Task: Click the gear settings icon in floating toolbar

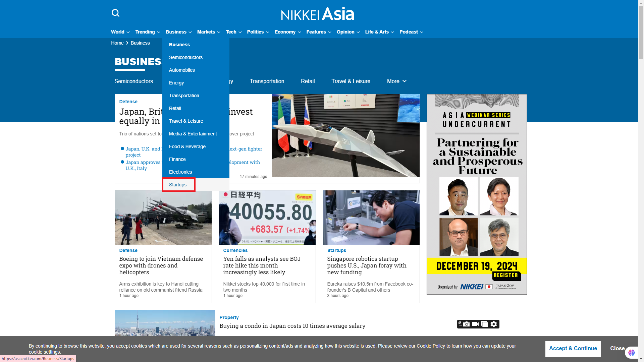Action: 494,324
